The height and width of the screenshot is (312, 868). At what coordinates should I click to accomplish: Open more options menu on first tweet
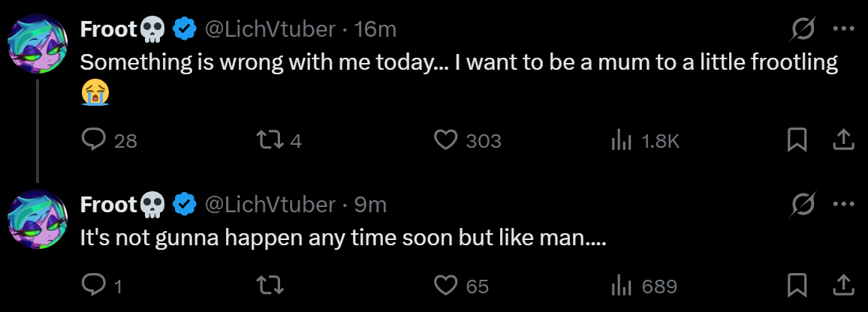(844, 29)
